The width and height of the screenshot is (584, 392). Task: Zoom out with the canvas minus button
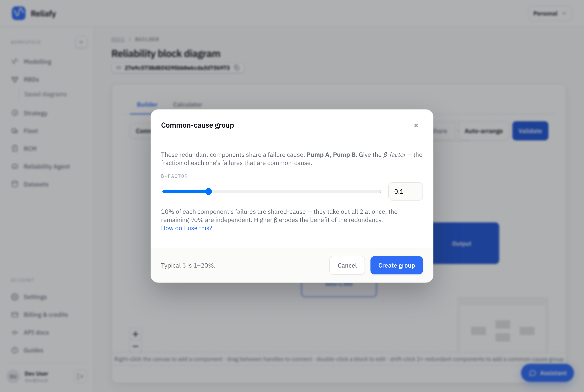coord(135,346)
